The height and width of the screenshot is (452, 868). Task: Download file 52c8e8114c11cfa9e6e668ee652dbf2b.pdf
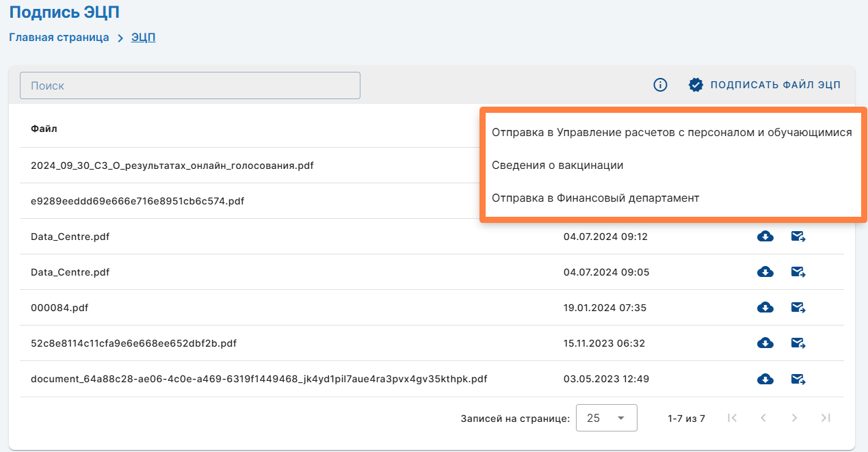click(x=765, y=343)
